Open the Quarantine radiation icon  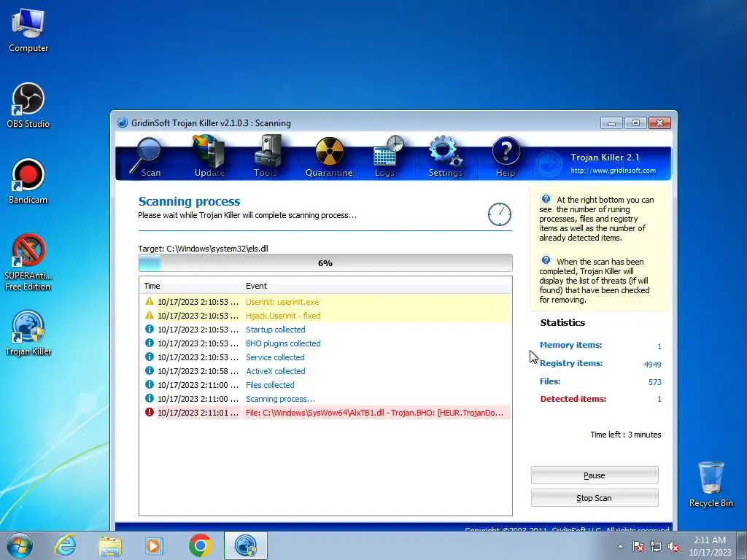[329, 157]
